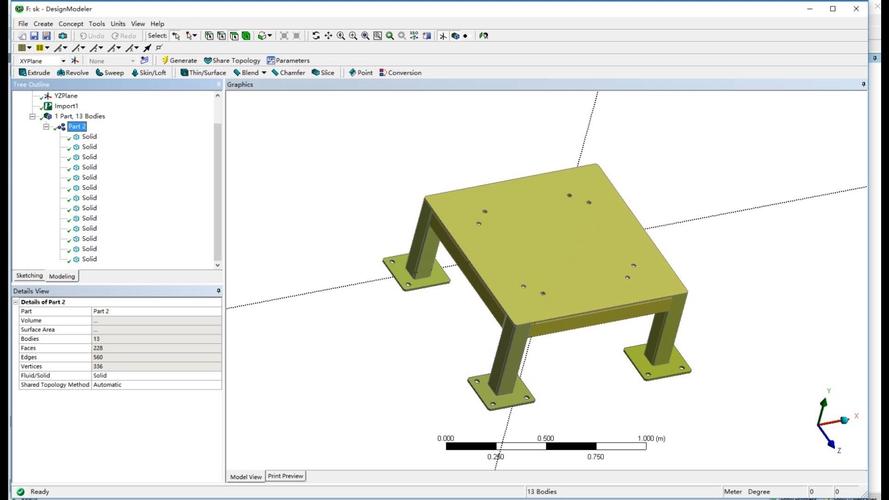The height and width of the screenshot is (500, 889).
Task: Click the Shared Topology Method Automatic field
Action: pyautogui.click(x=156, y=385)
